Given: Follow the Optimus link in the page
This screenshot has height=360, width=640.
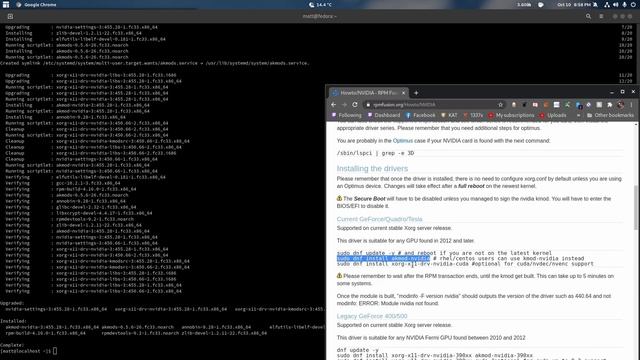Looking at the screenshot, I should 402,140.
